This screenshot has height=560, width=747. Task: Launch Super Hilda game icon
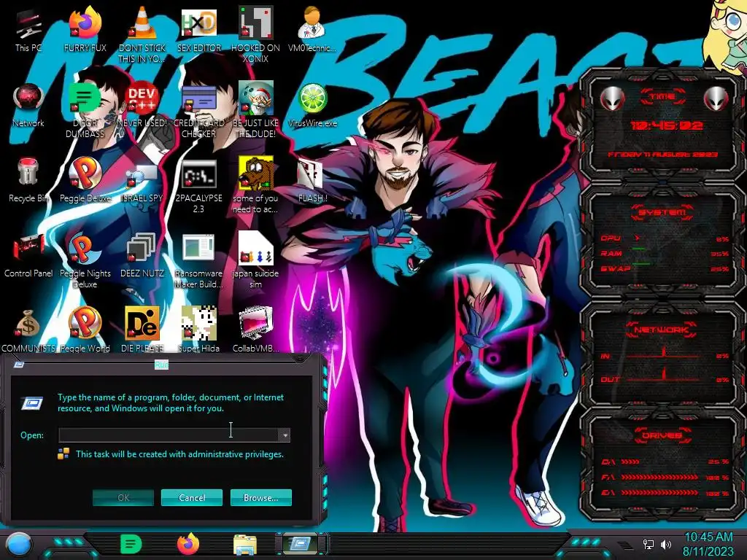[198, 330]
